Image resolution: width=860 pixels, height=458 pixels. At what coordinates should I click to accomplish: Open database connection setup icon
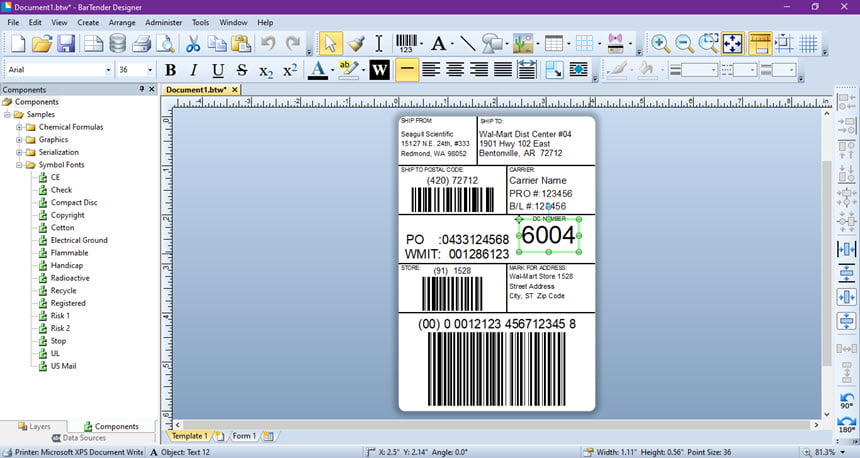(117, 43)
